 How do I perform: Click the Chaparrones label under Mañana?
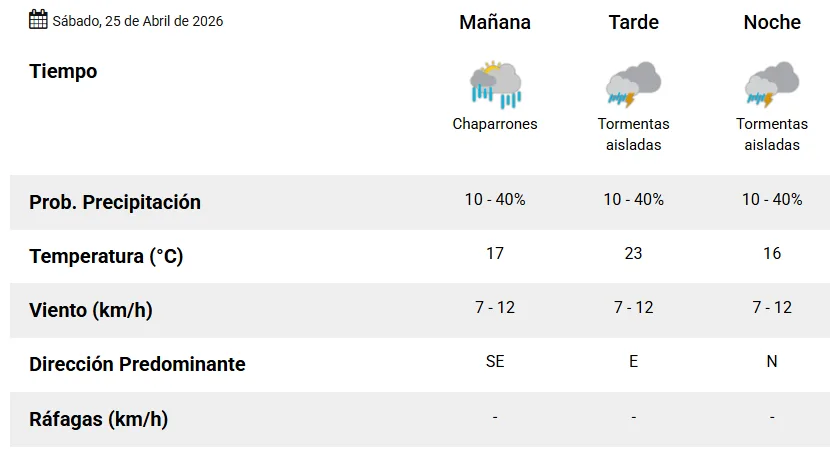(495, 124)
